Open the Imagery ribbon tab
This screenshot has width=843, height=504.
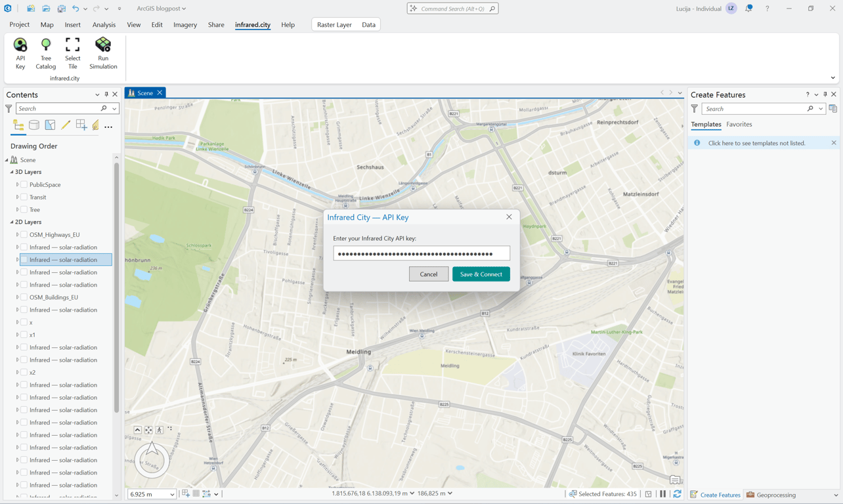(185, 25)
